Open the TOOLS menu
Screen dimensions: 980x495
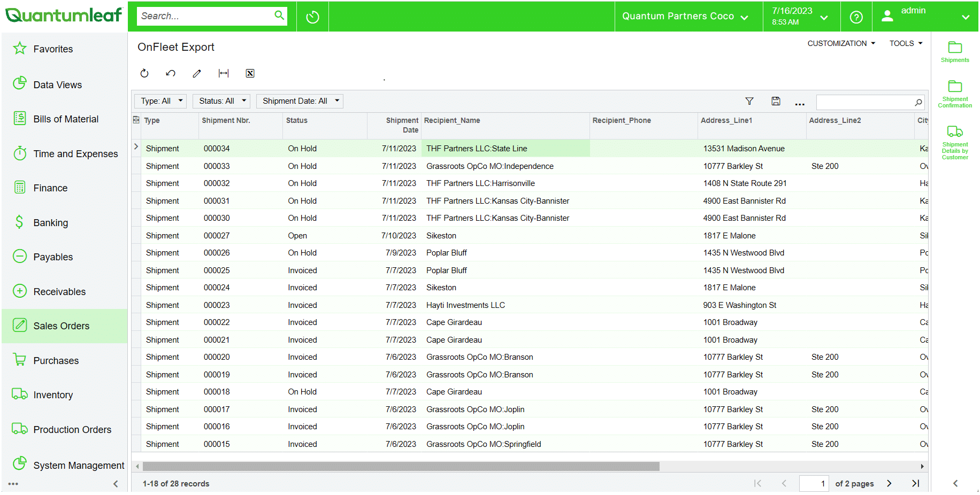pyautogui.click(x=906, y=43)
